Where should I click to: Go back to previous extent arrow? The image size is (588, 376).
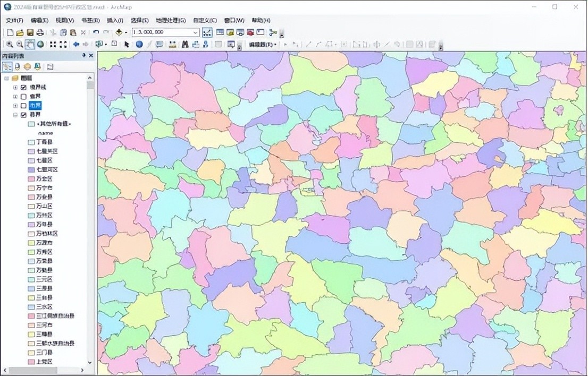76,45
